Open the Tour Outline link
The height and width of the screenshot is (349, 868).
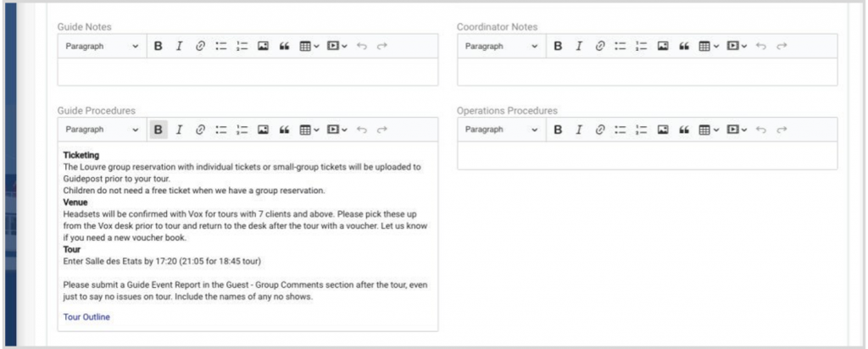[86, 317]
